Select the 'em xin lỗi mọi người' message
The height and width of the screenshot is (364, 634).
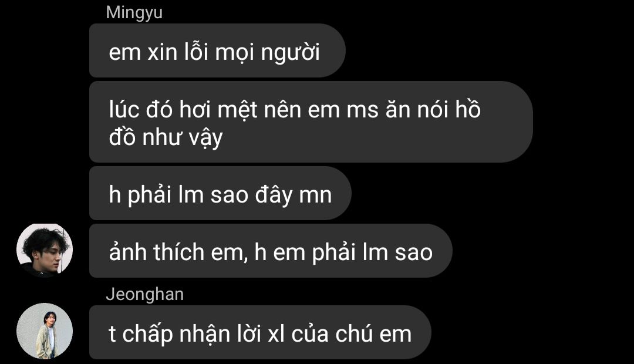tap(217, 50)
